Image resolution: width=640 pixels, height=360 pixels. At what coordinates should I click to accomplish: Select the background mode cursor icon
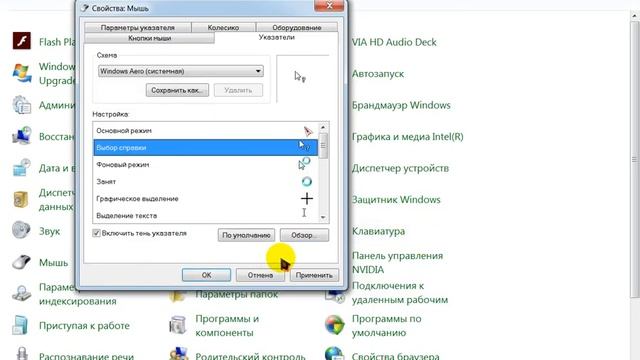[304, 164]
